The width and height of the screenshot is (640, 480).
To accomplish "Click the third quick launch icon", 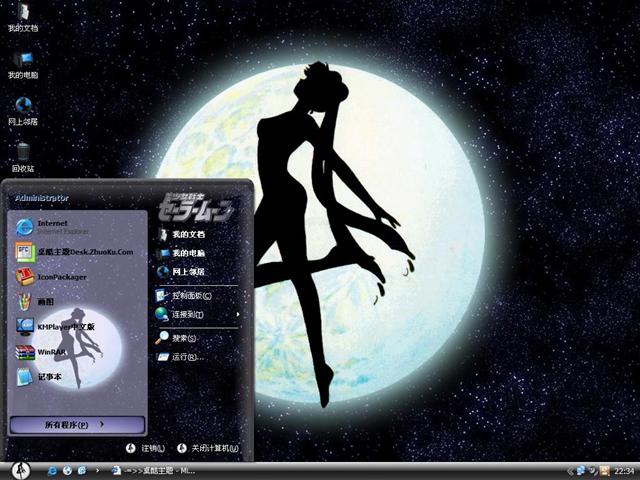I will (x=82, y=471).
